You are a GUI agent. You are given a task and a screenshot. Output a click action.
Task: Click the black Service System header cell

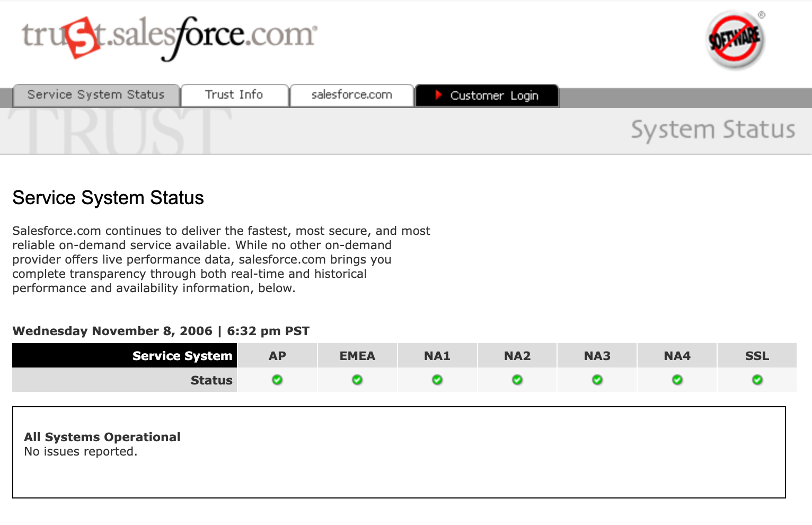[125, 356]
